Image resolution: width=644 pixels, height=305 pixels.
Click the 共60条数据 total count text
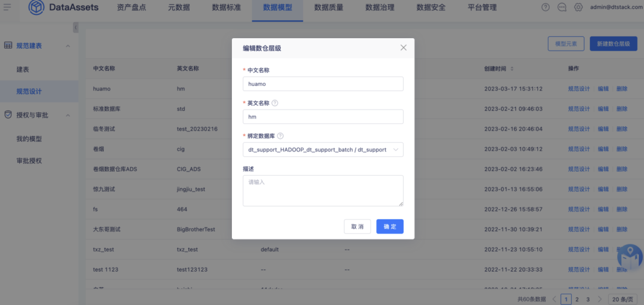click(531, 299)
